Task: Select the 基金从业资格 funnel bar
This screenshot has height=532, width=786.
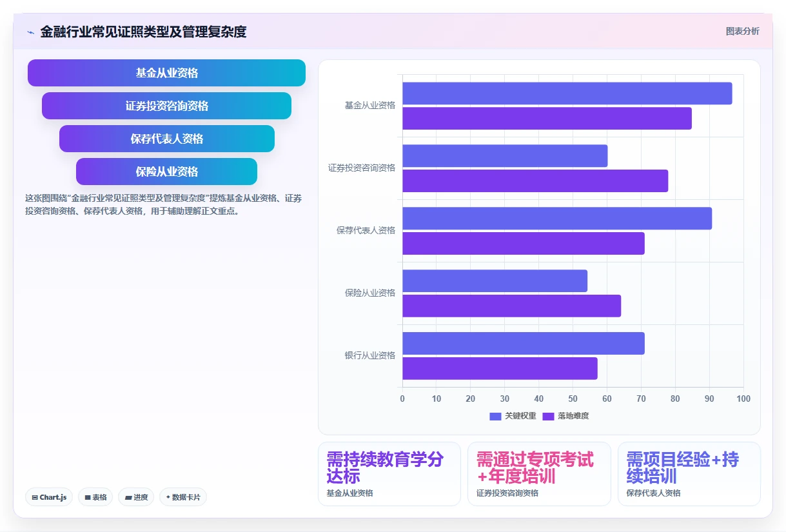Action: tap(166, 73)
